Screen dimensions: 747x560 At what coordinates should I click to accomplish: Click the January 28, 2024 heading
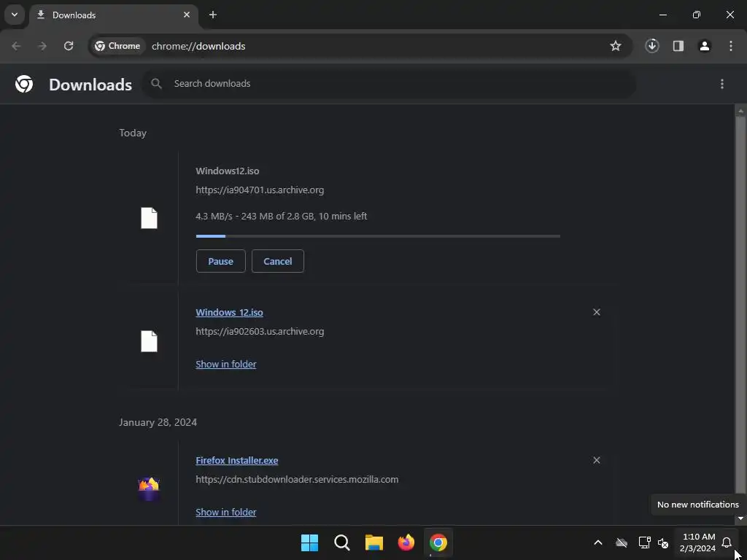[x=158, y=422]
